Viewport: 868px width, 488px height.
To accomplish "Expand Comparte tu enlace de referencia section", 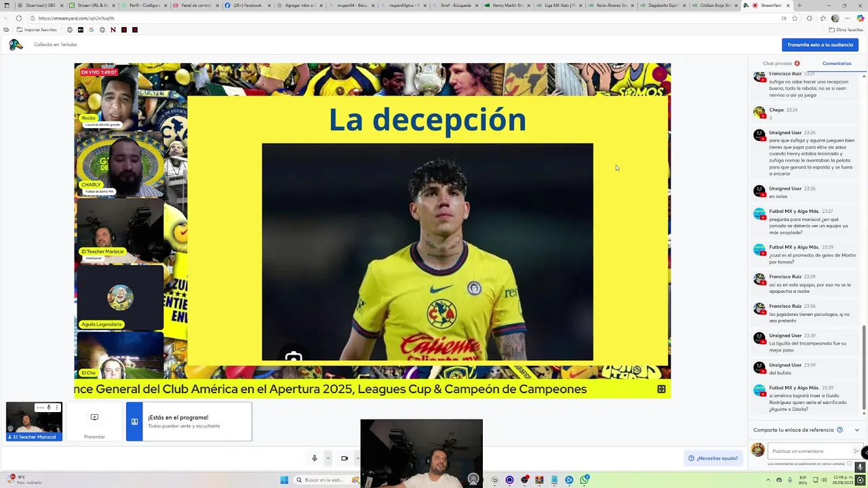I will [856, 430].
